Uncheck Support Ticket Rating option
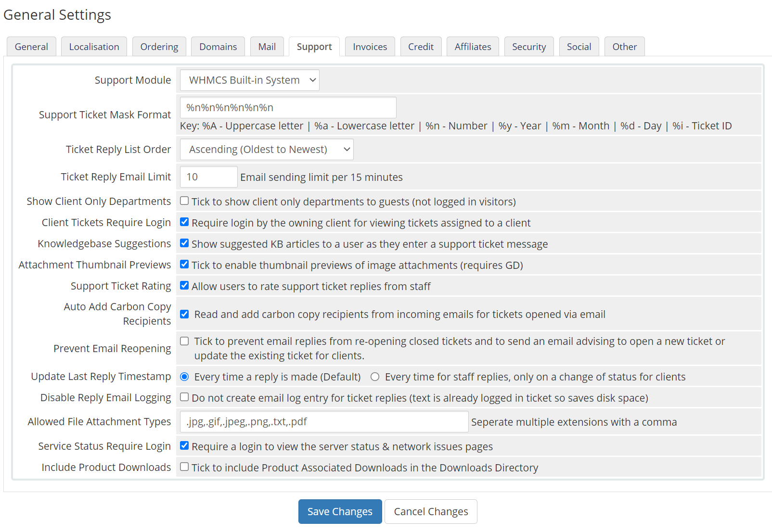Viewport: 772px width, 532px height. (x=184, y=286)
